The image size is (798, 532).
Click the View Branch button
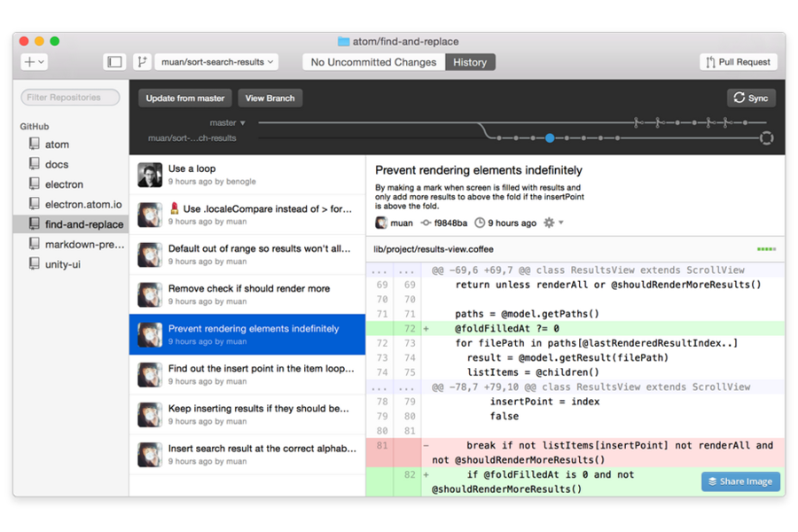(x=270, y=98)
